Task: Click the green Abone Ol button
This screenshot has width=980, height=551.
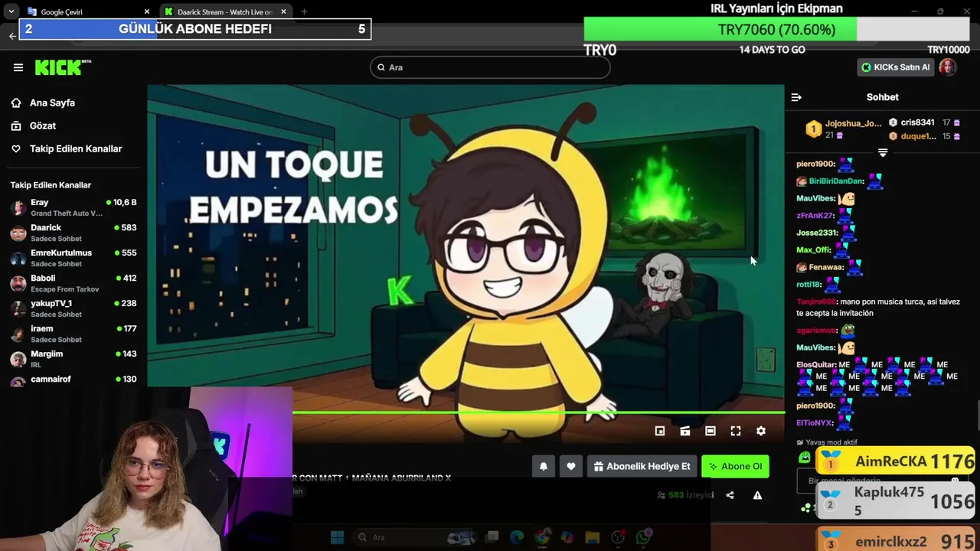Action: pos(735,466)
